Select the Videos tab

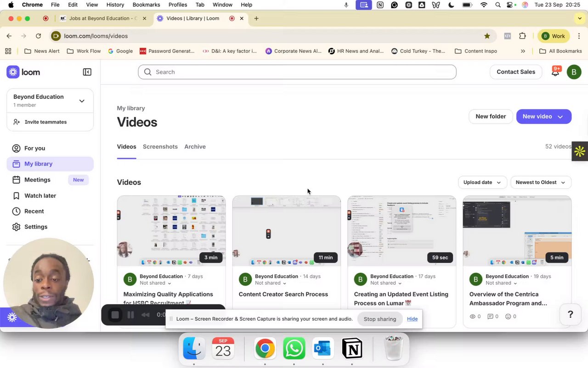tap(126, 146)
